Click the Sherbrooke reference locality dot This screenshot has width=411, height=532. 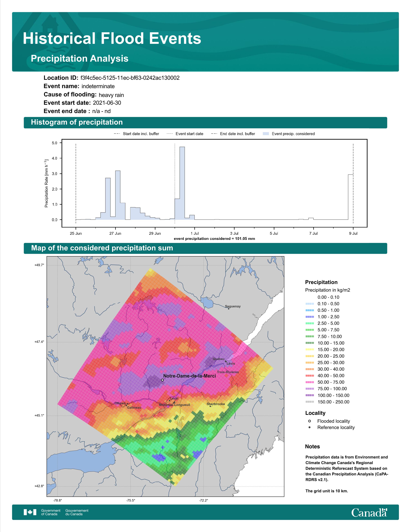(x=210, y=406)
